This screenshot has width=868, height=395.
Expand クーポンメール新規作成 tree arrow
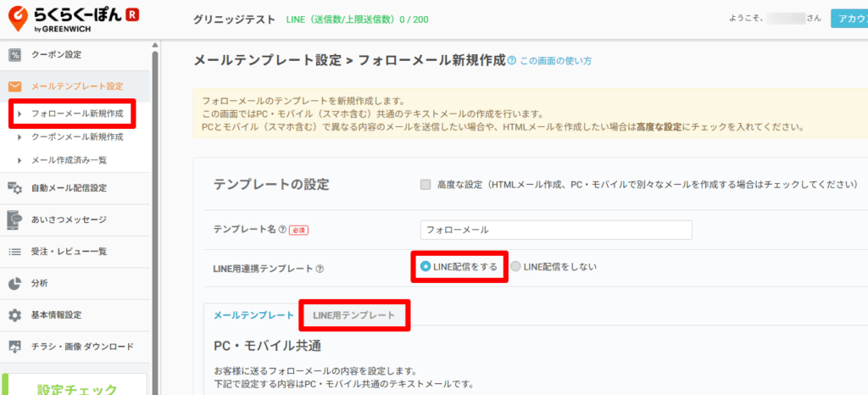(x=20, y=136)
